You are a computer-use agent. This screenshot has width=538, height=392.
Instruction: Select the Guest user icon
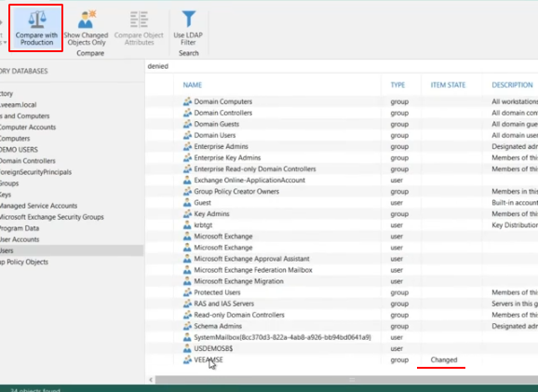(187, 203)
